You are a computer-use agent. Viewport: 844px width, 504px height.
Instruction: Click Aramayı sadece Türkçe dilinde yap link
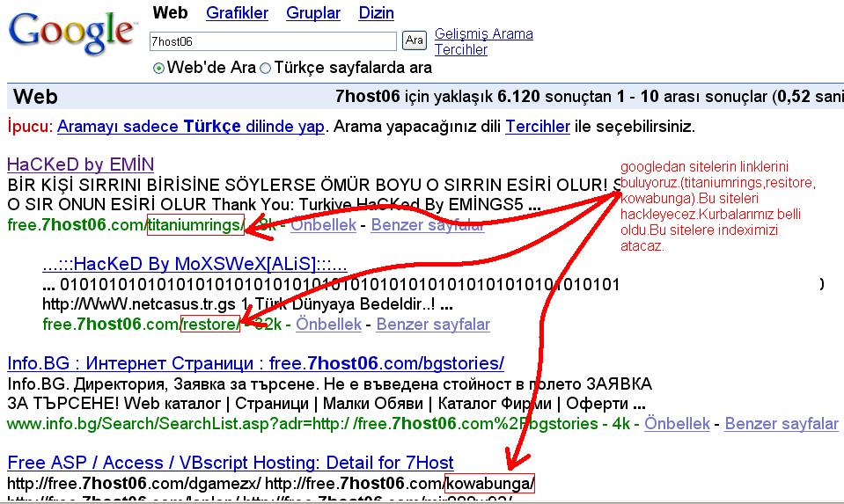[x=191, y=127]
